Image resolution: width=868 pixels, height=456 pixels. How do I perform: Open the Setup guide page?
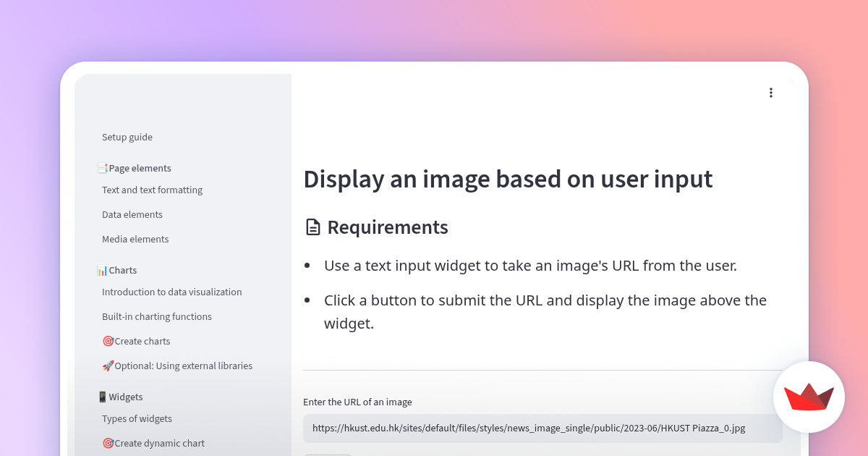pyautogui.click(x=127, y=138)
